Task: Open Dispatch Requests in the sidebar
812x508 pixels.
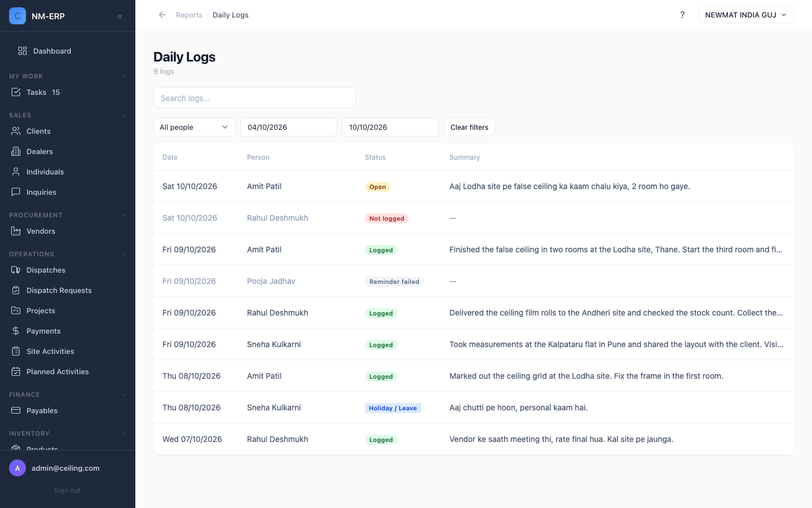Action: (x=68, y=290)
